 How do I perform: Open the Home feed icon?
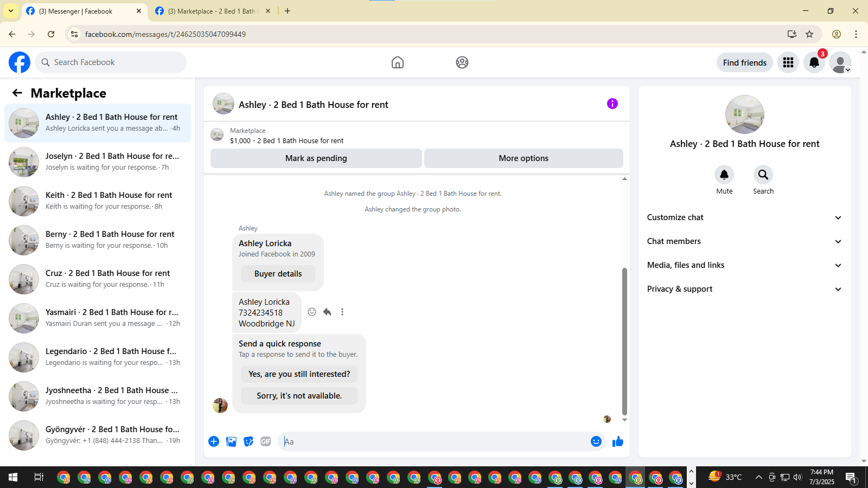click(x=398, y=62)
